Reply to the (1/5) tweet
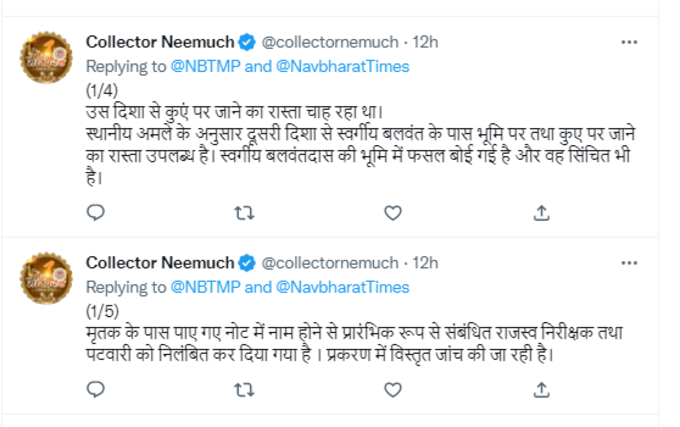Image resolution: width=680 pixels, height=427 pixels. coord(95,390)
